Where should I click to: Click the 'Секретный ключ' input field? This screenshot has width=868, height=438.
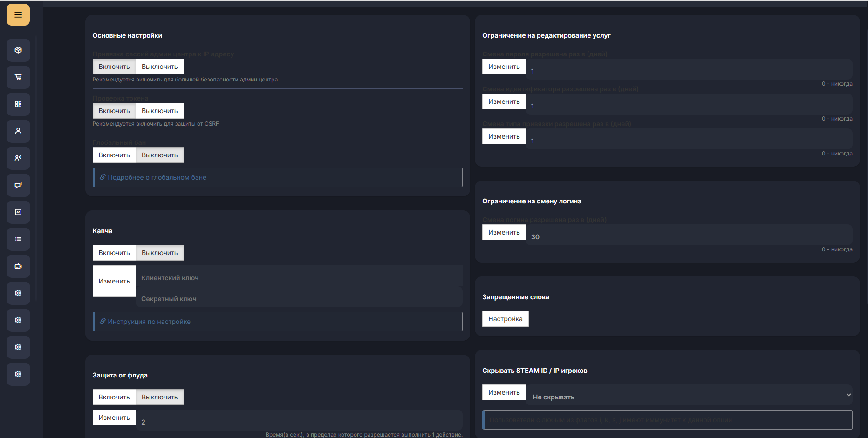click(x=298, y=299)
